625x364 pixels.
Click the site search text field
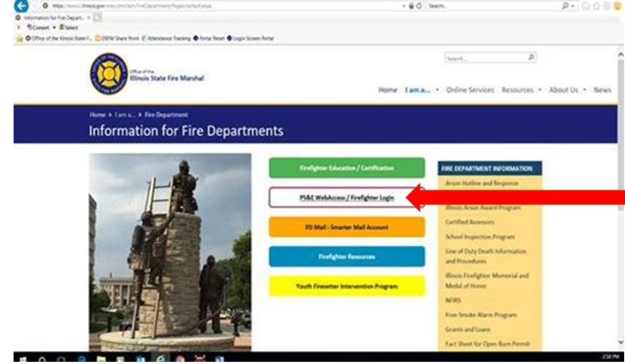(483, 57)
